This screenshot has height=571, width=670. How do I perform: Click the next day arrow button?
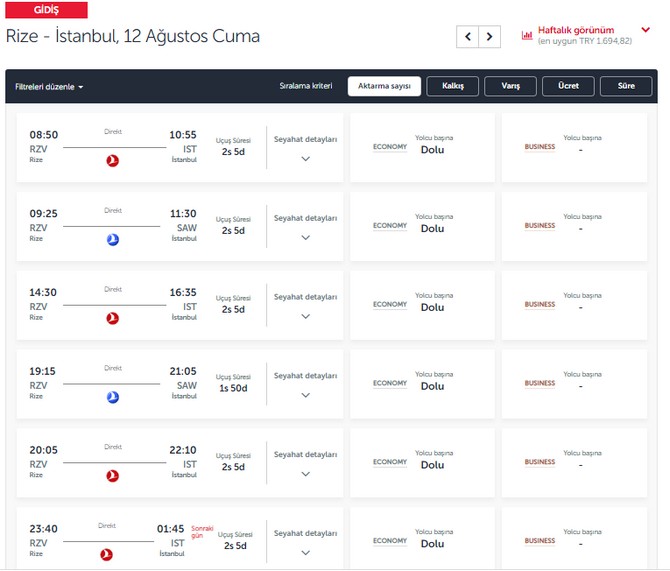tap(489, 37)
